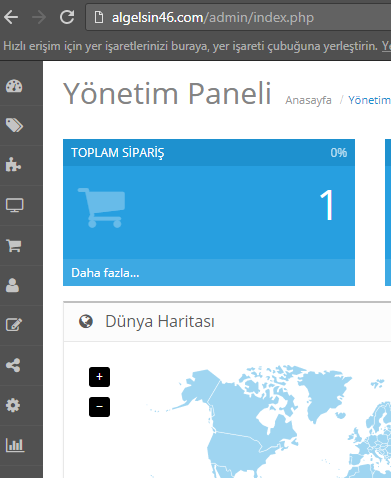The image size is (391, 478).
Task: Click the Yönetim Paneli page title
Action: click(167, 94)
